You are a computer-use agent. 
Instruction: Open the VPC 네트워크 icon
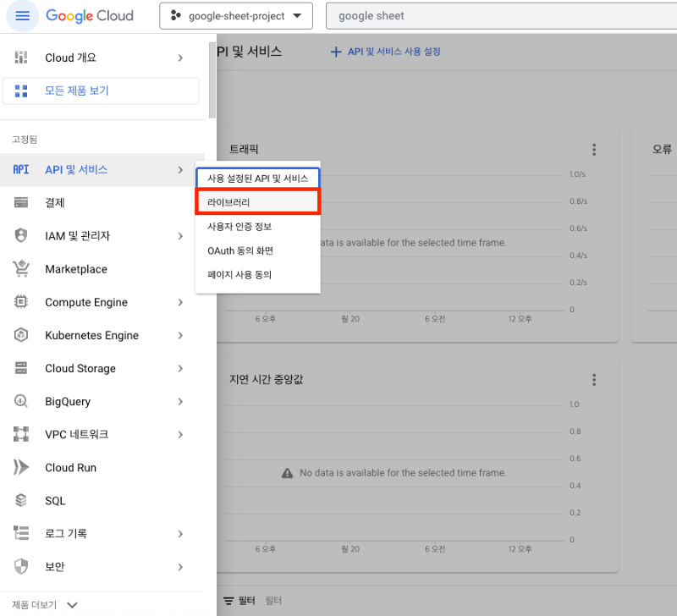[x=24, y=434]
